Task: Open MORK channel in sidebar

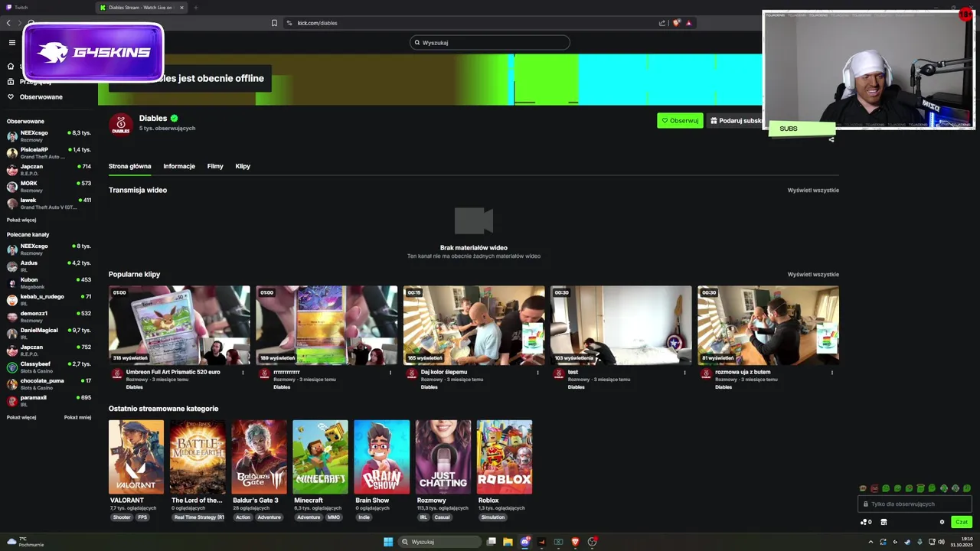Action: coord(48,187)
